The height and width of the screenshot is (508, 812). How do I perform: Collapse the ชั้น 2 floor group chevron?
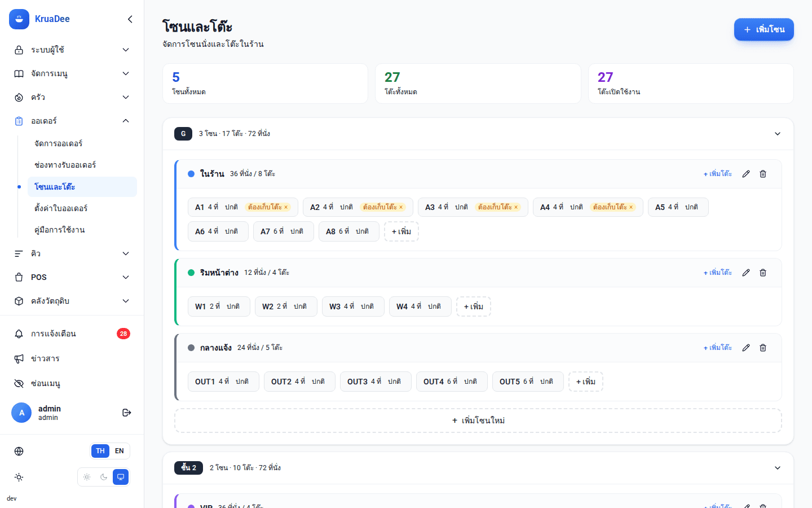pos(778,468)
